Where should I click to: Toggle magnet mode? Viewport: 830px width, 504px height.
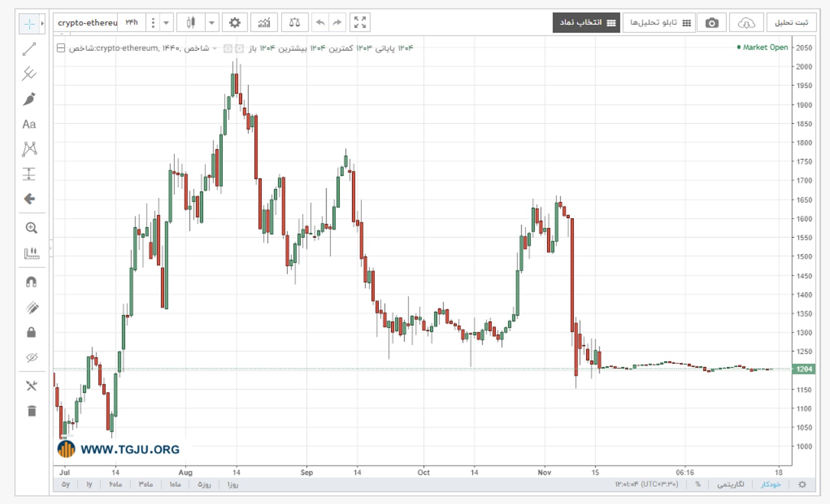(31, 282)
